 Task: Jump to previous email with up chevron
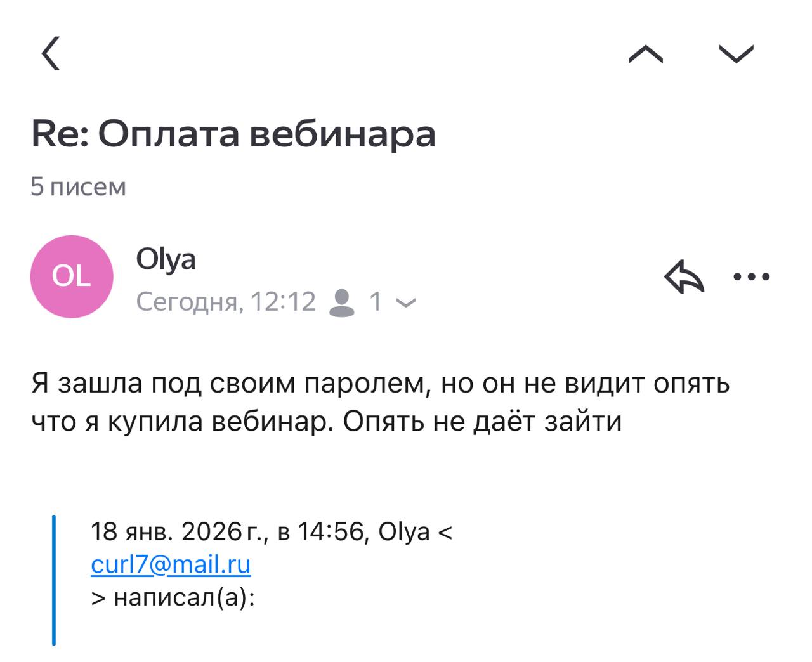click(x=645, y=55)
